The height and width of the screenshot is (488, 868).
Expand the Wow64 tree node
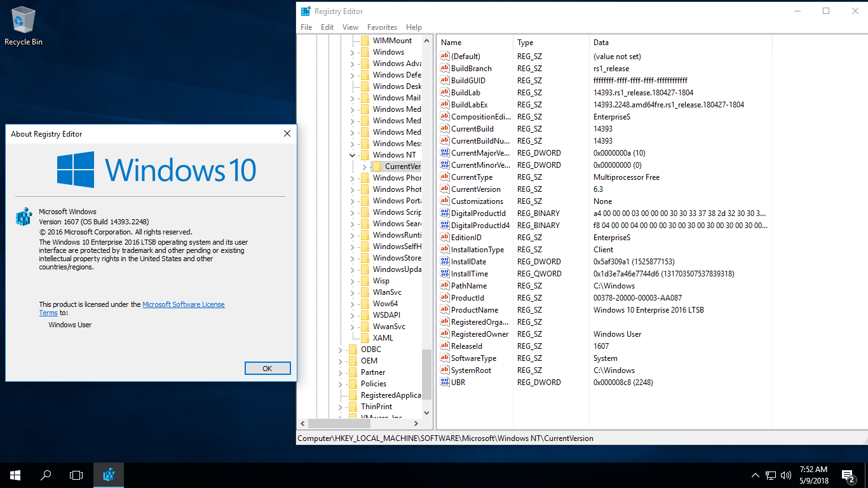coord(353,304)
